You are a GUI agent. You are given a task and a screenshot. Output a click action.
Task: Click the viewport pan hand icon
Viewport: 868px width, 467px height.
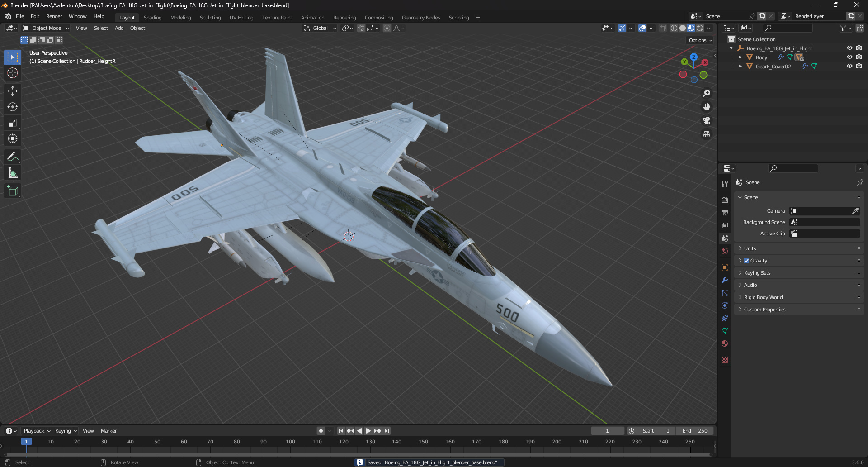(x=707, y=107)
